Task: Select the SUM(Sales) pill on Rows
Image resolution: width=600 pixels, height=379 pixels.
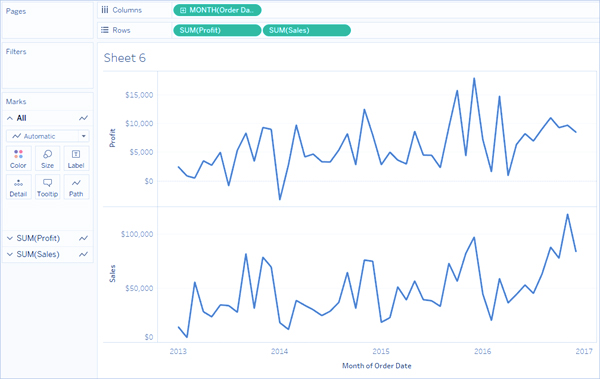Action: point(307,30)
